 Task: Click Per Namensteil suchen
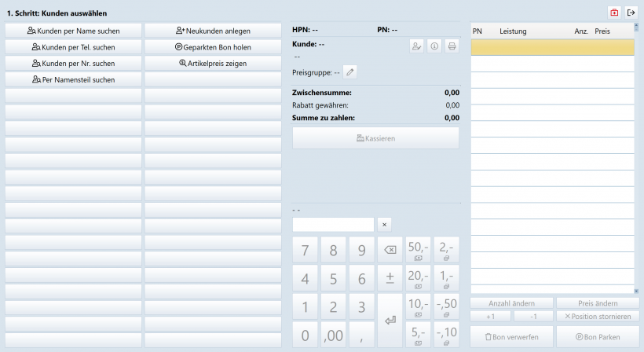(73, 79)
